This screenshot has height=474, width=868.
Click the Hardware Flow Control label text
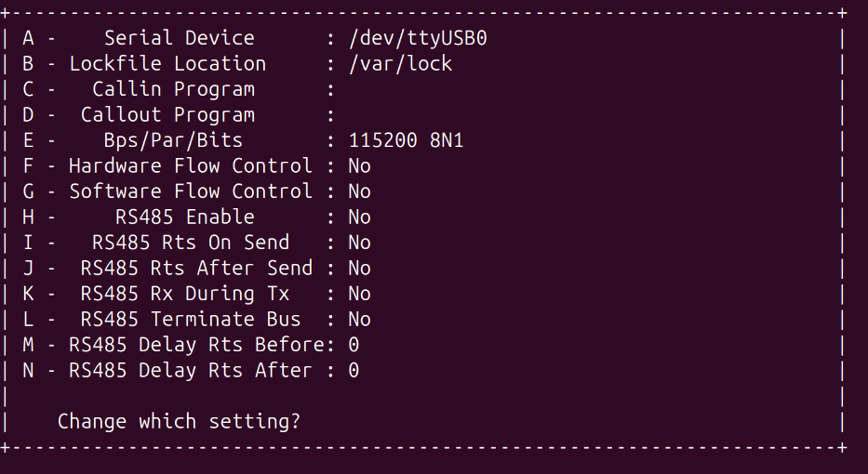coord(191,166)
